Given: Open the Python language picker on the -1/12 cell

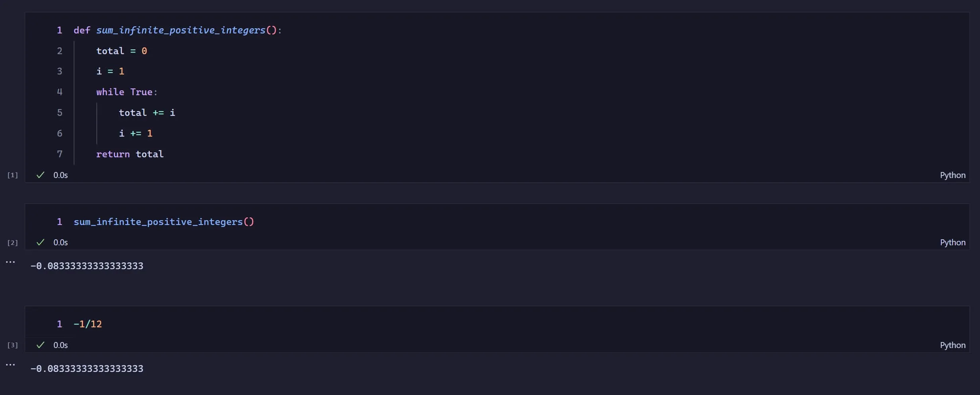Looking at the screenshot, I should tap(952, 345).
